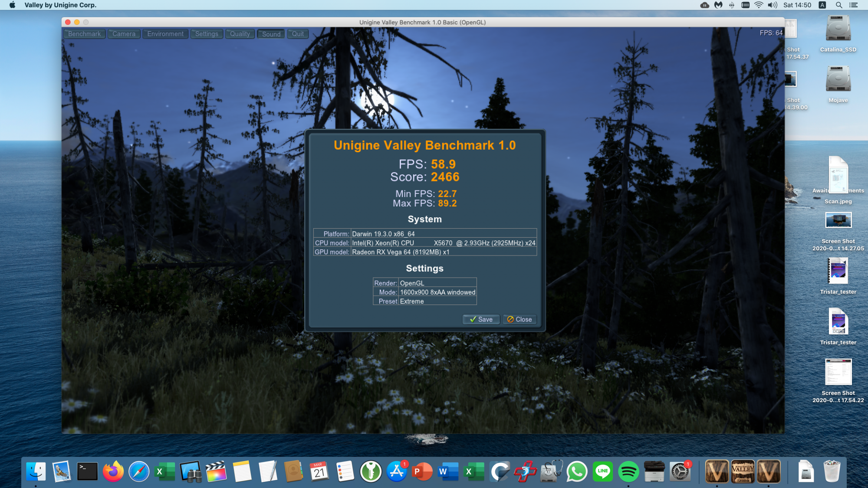
Task: Open the printer icon in dock
Action: tap(654, 472)
